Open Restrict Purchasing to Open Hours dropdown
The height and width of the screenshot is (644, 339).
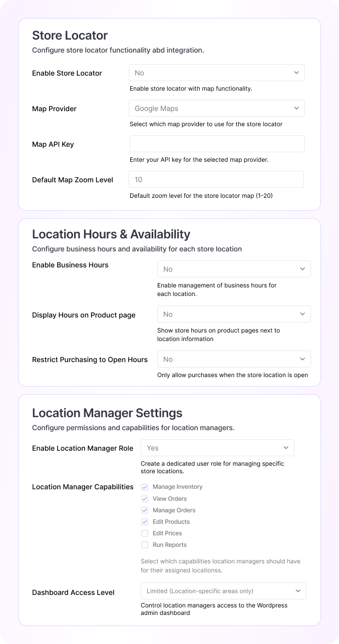point(234,359)
